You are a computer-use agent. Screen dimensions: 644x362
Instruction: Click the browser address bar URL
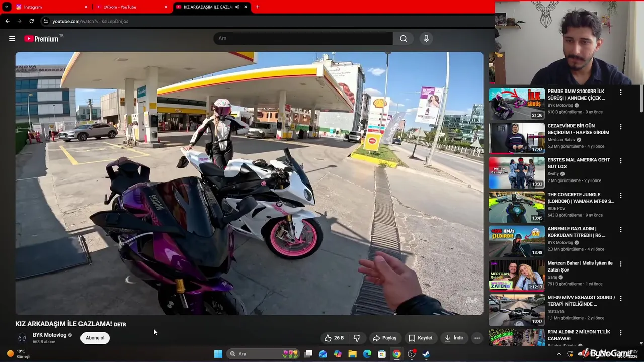91,21
